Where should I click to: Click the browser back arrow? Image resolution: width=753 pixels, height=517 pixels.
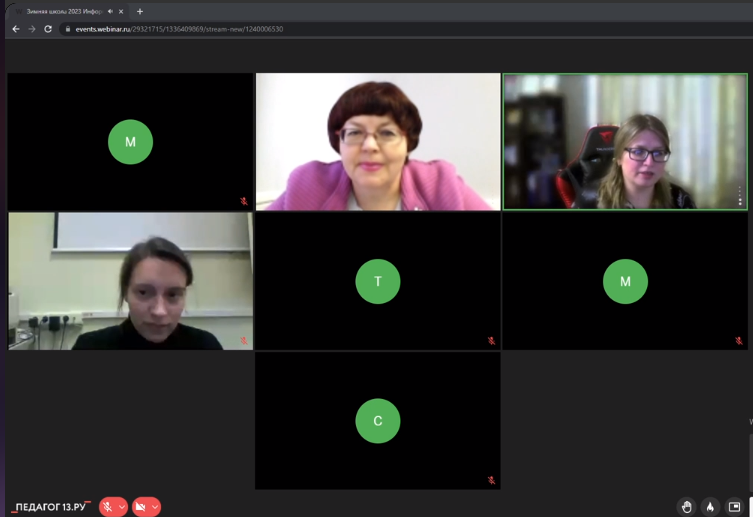pyautogui.click(x=15, y=29)
